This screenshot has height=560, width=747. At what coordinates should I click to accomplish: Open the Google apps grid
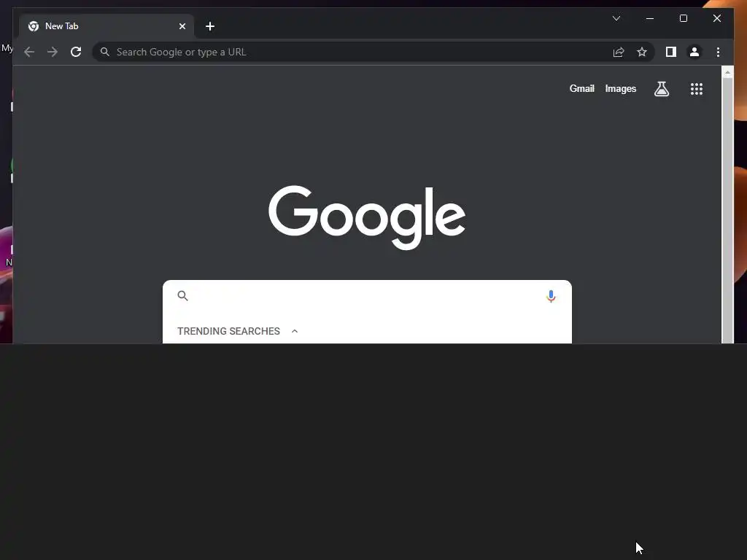pyautogui.click(x=697, y=88)
